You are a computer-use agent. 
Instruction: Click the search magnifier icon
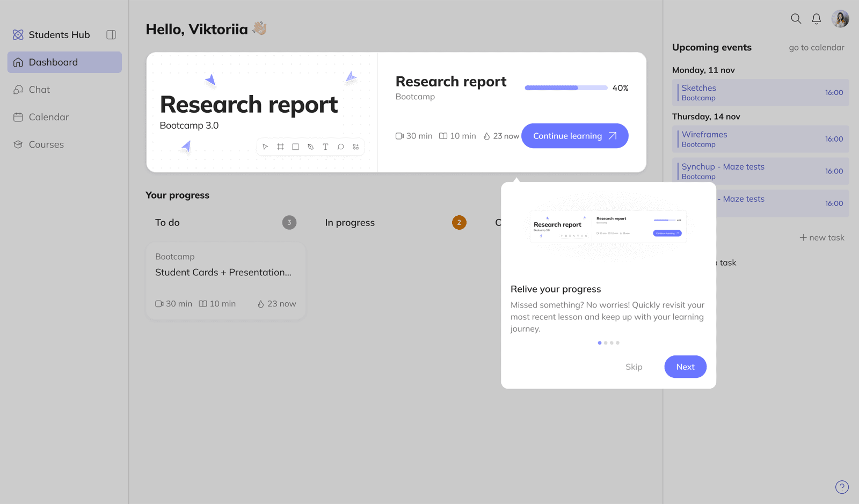coord(796,19)
